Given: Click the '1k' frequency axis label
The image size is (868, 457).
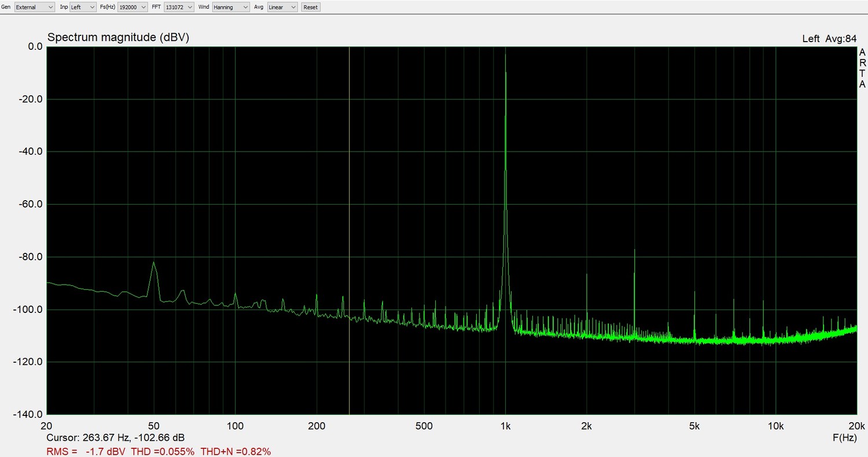Looking at the screenshot, I should (x=506, y=426).
